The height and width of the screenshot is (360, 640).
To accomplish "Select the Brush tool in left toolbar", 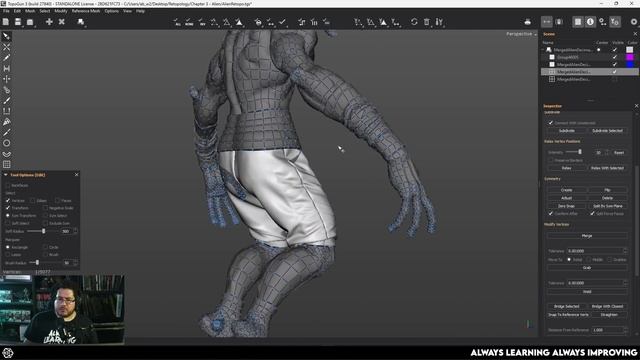I will click(x=6, y=100).
